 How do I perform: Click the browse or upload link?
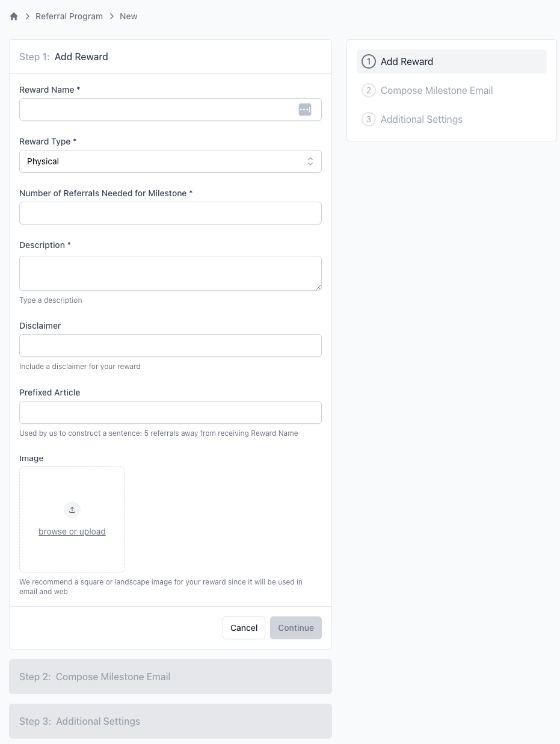tap(72, 532)
